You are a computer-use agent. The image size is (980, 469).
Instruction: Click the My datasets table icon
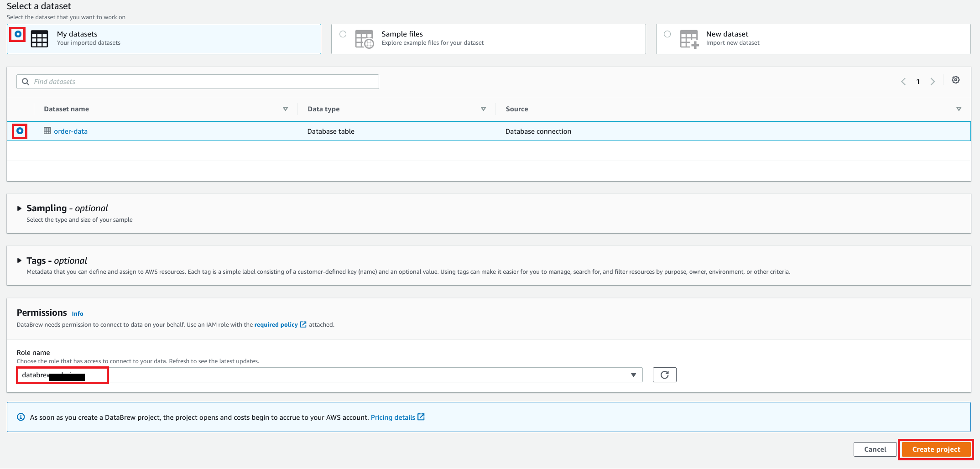tap(39, 39)
